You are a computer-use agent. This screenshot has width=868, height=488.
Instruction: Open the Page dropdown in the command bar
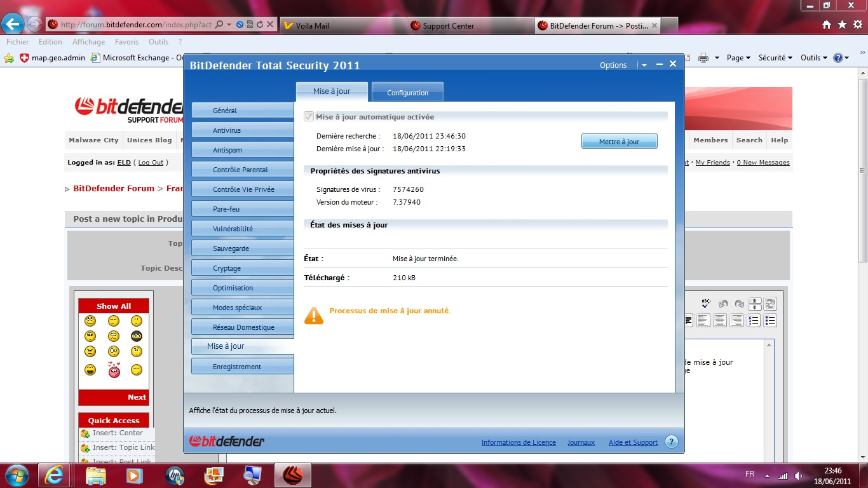click(x=738, y=58)
